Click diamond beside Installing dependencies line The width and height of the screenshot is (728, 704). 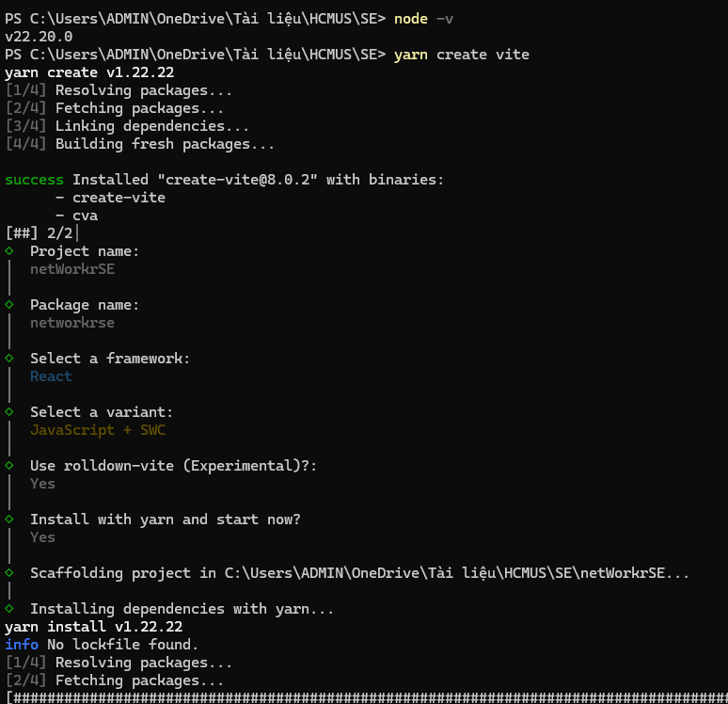point(9,608)
